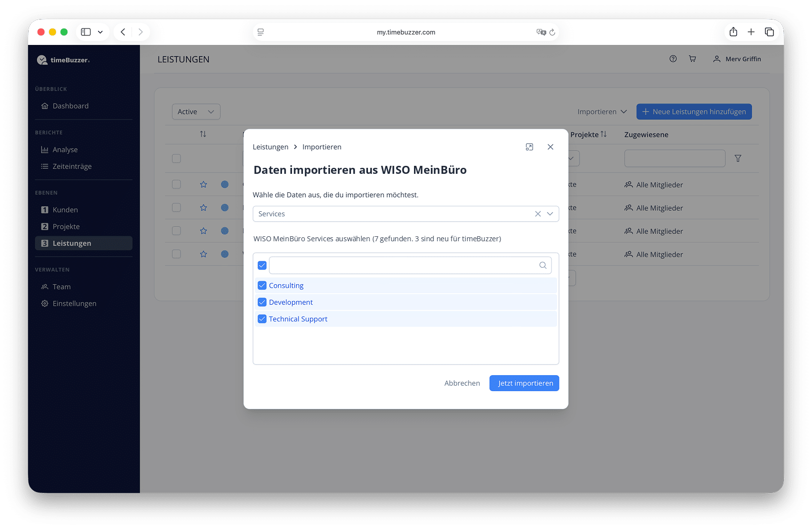Expand the Importieren dropdown
The image size is (812, 530).
point(602,112)
